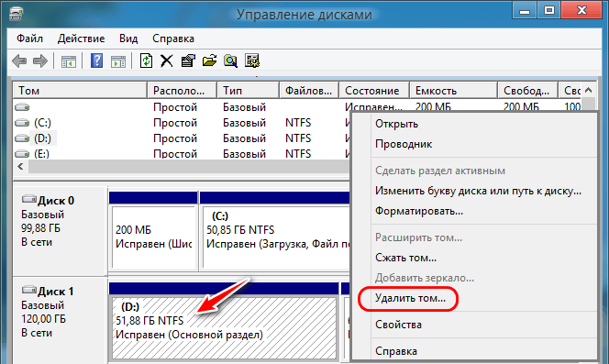Click the Диск 1 disk icon

[x=29, y=290]
